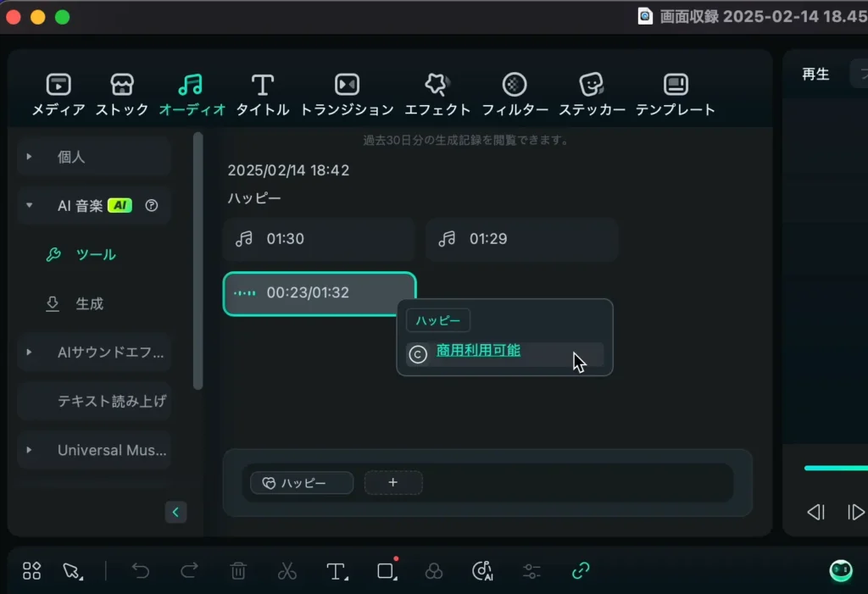This screenshot has height=594, width=868.
Task: Select the 生成 sidebar item
Action: pyautogui.click(x=89, y=303)
